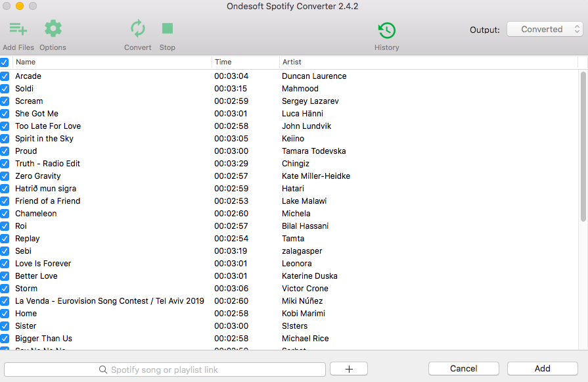The width and height of the screenshot is (588, 382).
Task: Uncheck the Too Late For Love checkbox
Action: tap(5, 126)
